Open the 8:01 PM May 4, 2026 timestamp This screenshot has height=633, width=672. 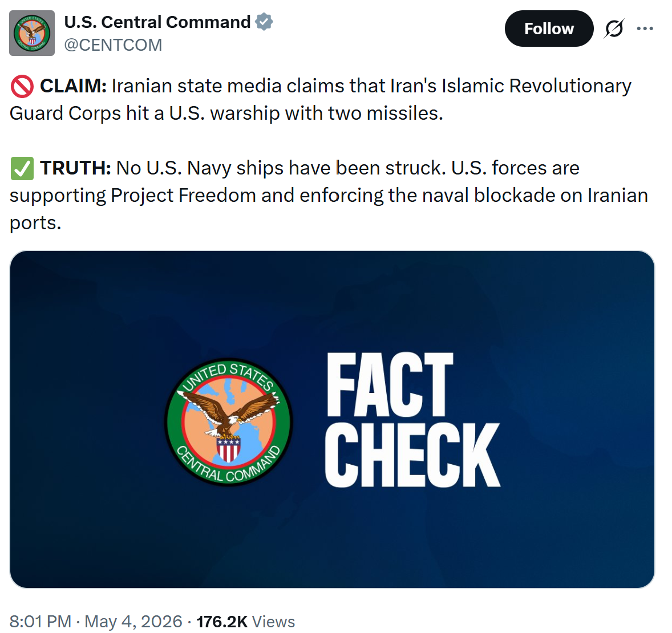click(x=96, y=622)
